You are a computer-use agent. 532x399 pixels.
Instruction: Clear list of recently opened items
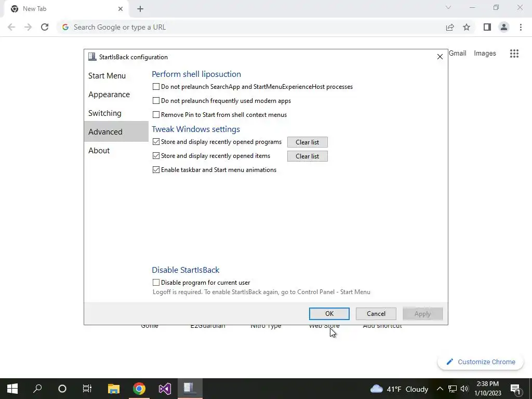tap(308, 156)
